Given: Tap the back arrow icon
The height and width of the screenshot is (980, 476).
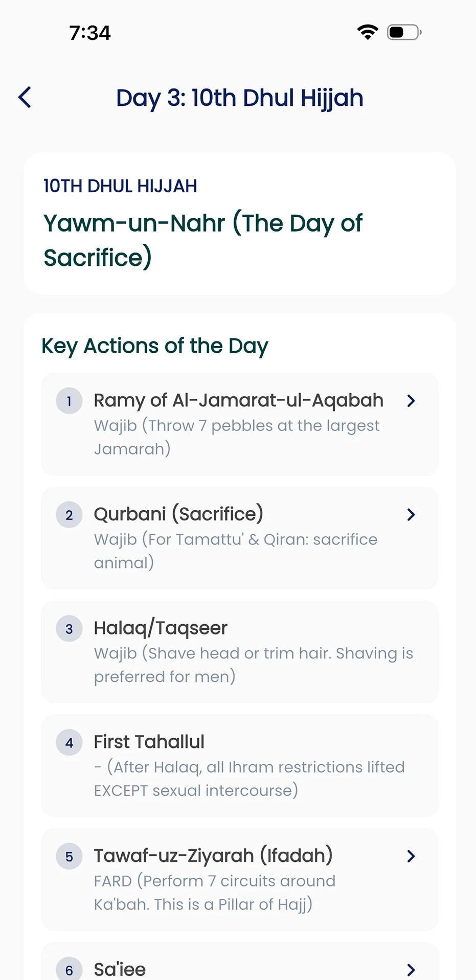Looking at the screenshot, I should [25, 97].
